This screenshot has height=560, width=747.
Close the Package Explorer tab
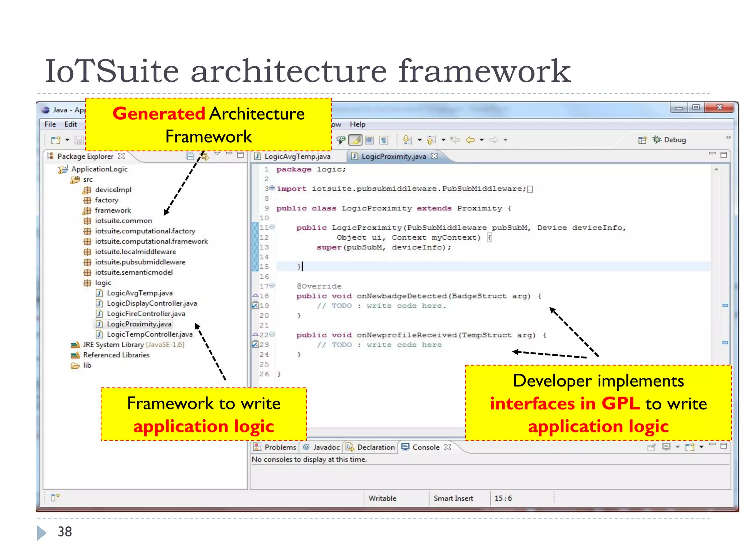click(x=121, y=156)
